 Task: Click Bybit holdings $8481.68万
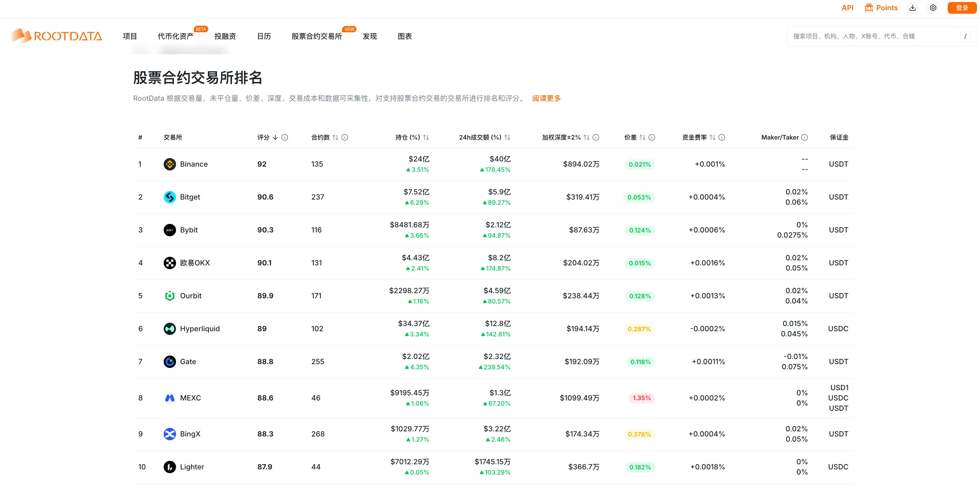(x=409, y=225)
